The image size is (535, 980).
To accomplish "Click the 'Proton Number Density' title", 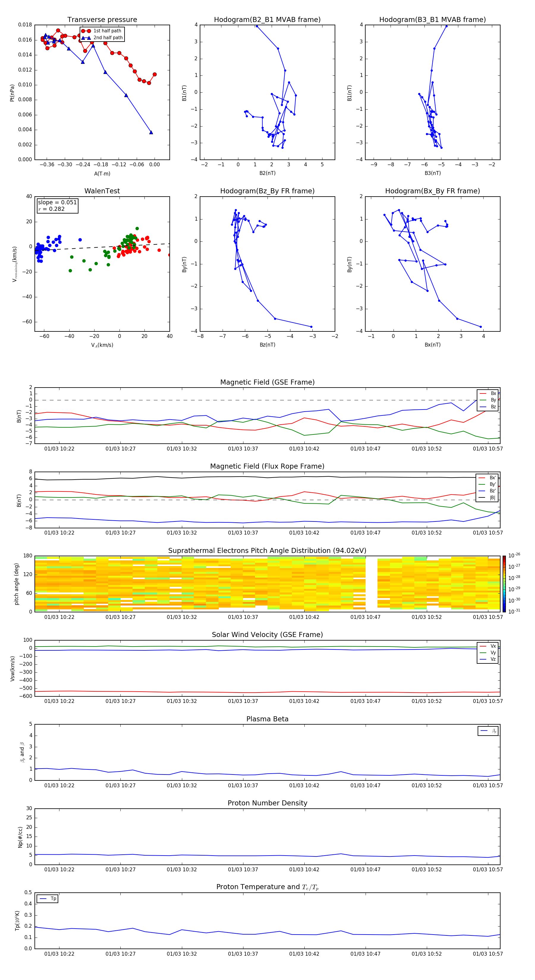I will tap(267, 803).
